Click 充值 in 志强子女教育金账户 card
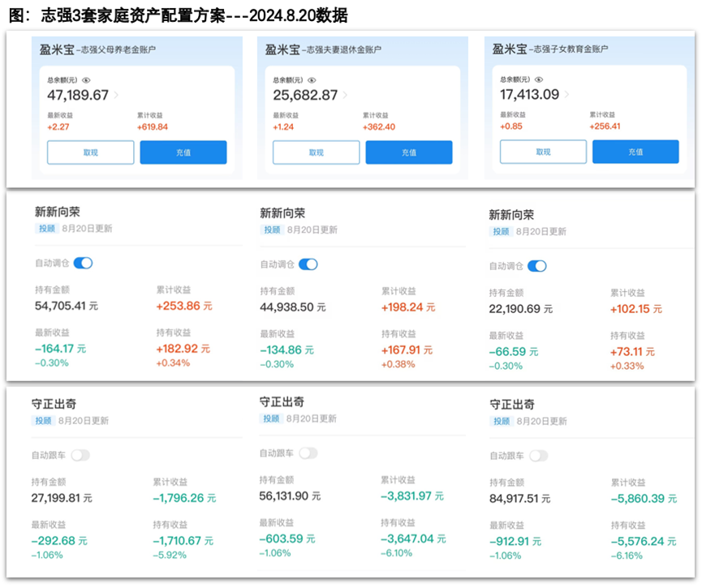 [635, 152]
